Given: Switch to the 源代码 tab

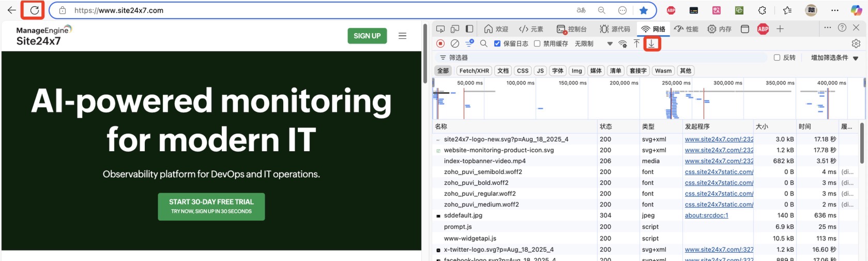Looking at the screenshot, I should pos(615,29).
